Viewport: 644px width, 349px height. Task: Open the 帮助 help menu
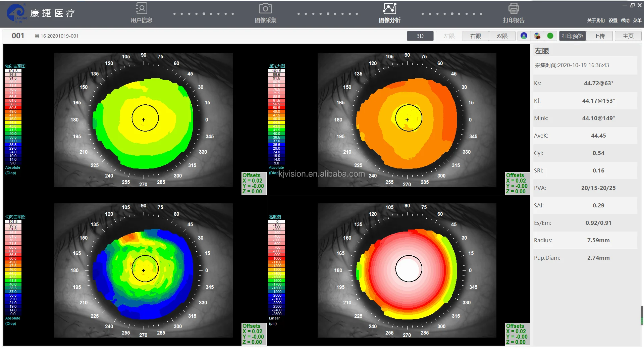pos(625,20)
